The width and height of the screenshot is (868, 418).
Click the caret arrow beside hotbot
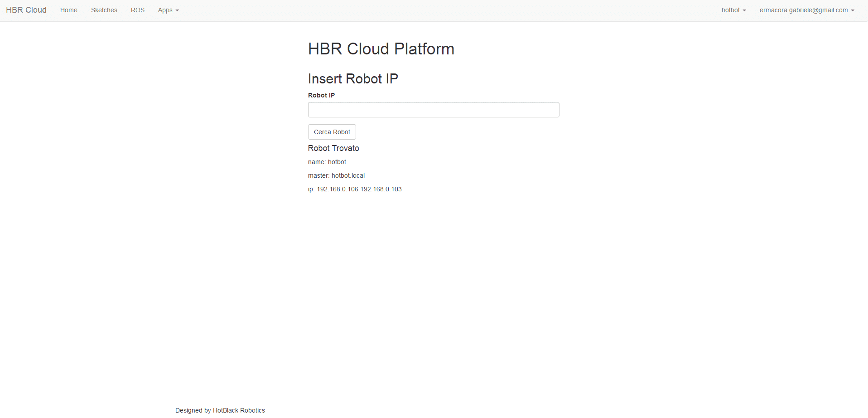744,10
